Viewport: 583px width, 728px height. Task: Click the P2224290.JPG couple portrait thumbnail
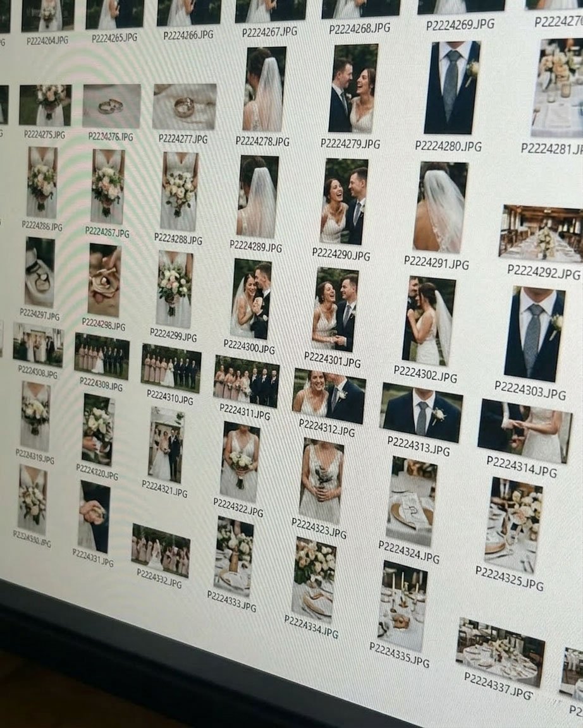coord(343,202)
